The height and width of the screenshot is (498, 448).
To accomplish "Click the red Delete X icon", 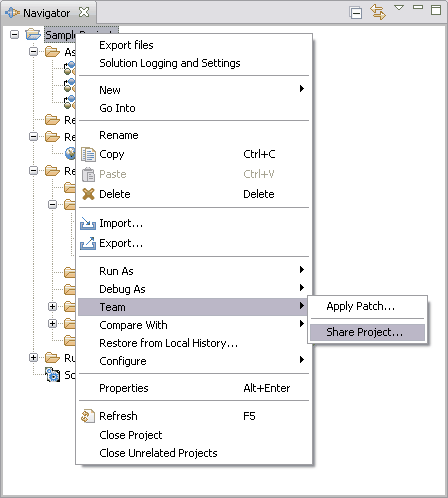I will click(88, 194).
